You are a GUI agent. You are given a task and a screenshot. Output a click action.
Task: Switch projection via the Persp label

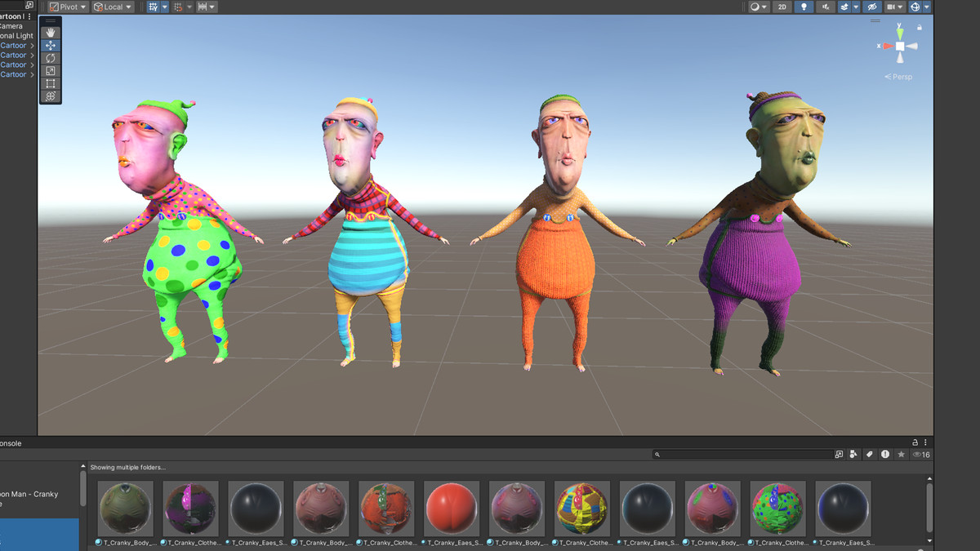[898, 77]
